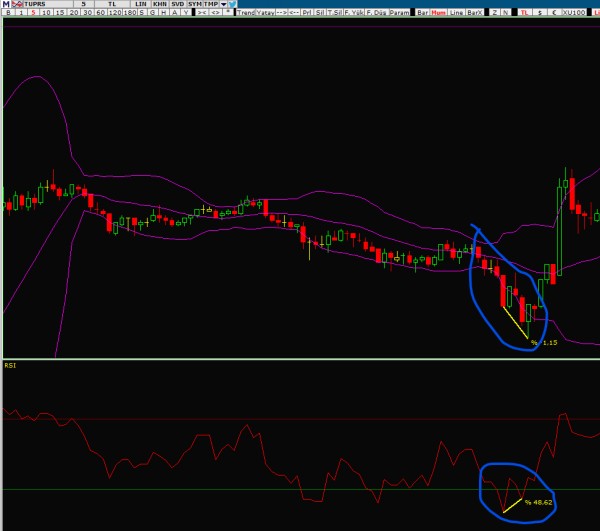Select the Trend line drawing tool
The width and height of the screenshot is (600, 531).
point(246,13)
